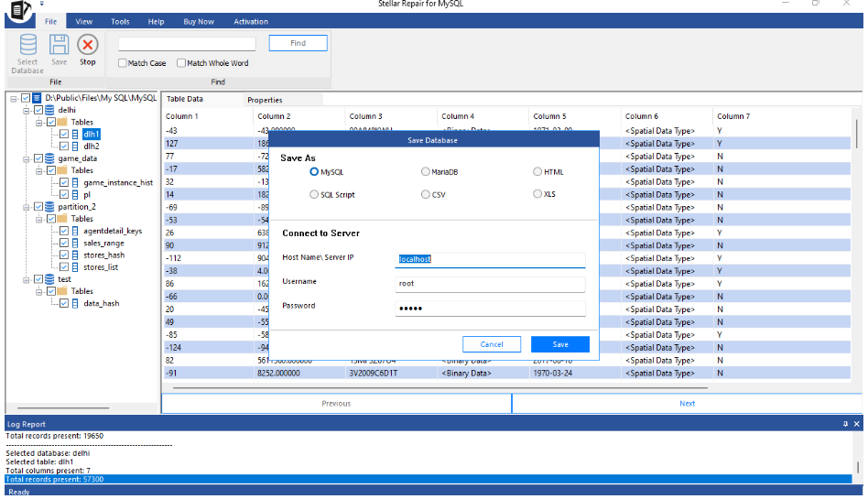Open the View menu
Screen dimensions: 868x499
(83, 22)
